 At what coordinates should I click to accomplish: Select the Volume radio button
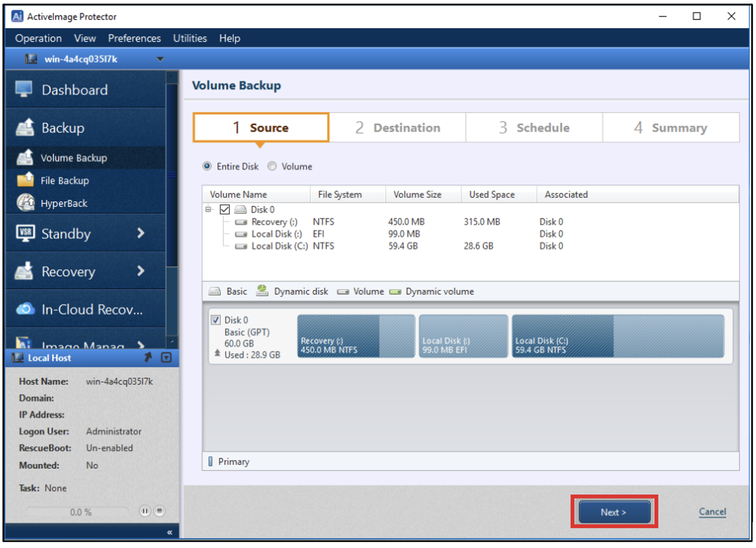272,166
